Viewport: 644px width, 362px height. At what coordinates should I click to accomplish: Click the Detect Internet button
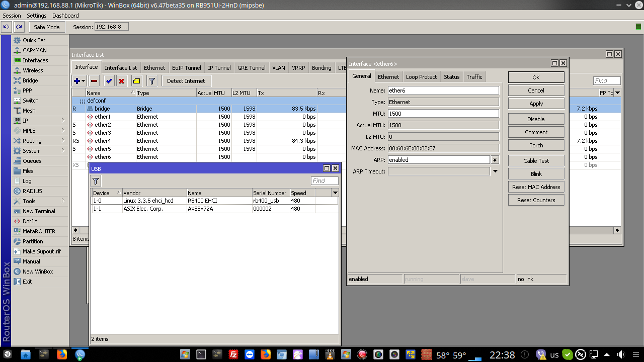pyautogui.click(x=186, y=81)
